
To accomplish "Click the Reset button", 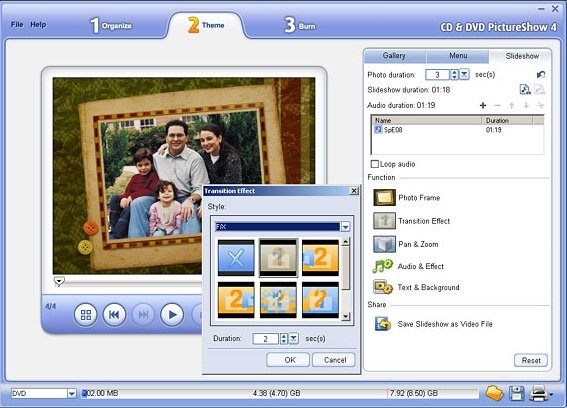I will click(531, 360).
